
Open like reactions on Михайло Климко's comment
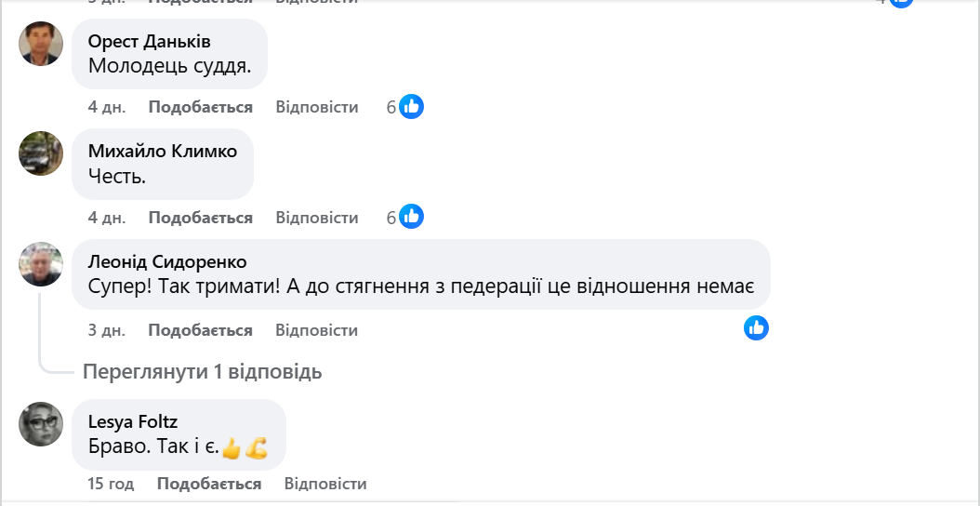tap(411, 217)
